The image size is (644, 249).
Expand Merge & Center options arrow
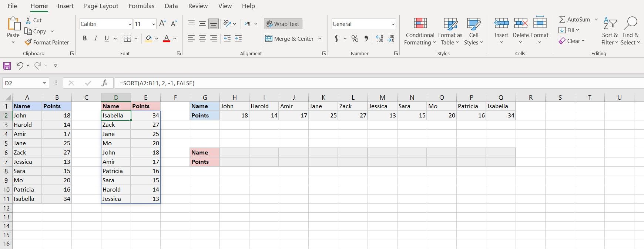pos(320,39)
